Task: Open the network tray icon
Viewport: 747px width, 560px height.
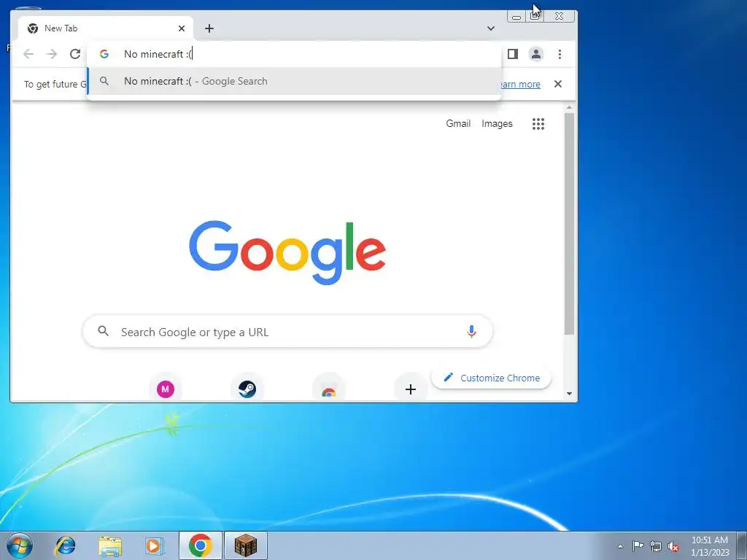Action: 656,546
